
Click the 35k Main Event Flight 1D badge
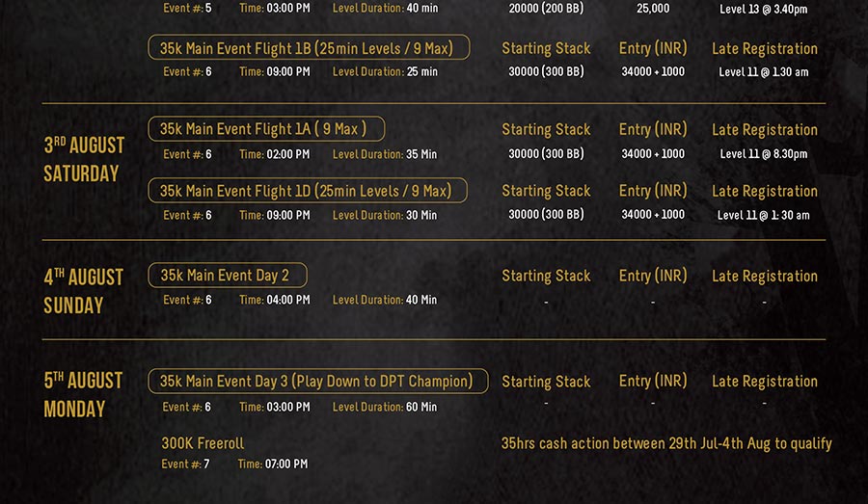coord(308,191)
